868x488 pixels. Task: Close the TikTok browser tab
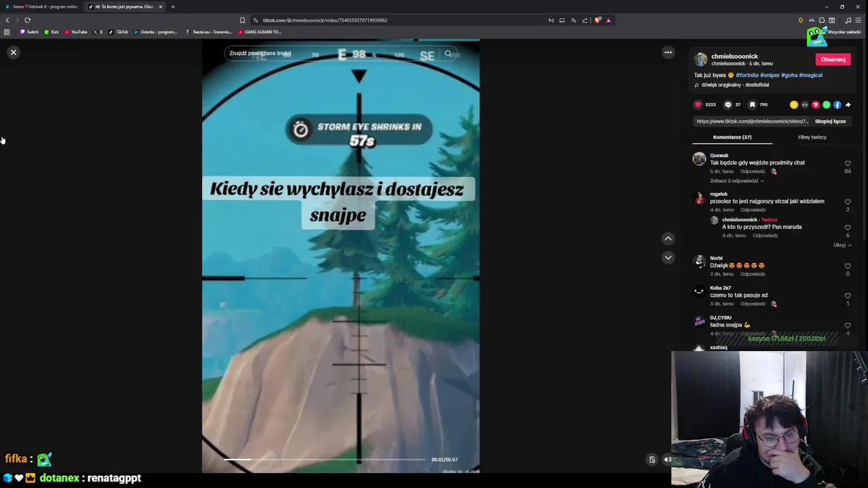pos(161,7)
